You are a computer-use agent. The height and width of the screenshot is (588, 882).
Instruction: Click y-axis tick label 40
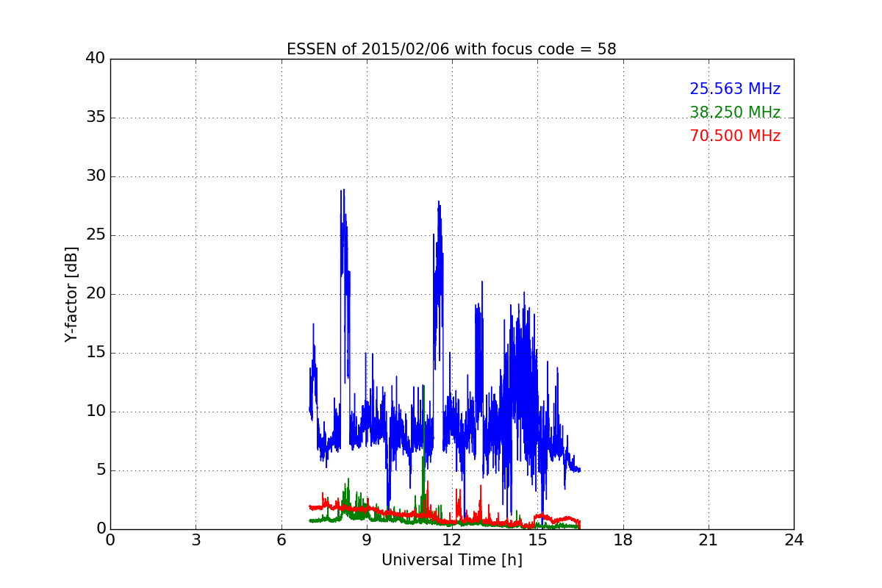[x=95, y=59]
